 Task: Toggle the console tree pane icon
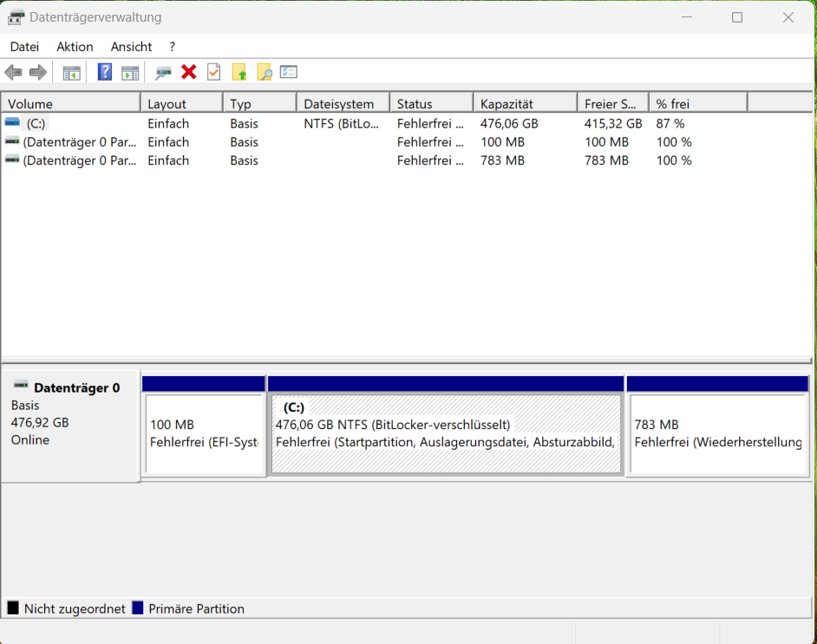71,73
